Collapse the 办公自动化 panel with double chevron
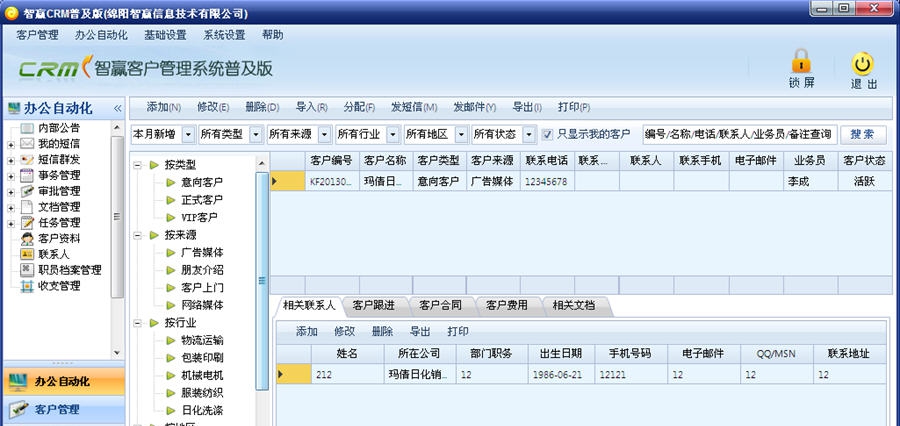900x426 pixels. [x=117, y=108]
